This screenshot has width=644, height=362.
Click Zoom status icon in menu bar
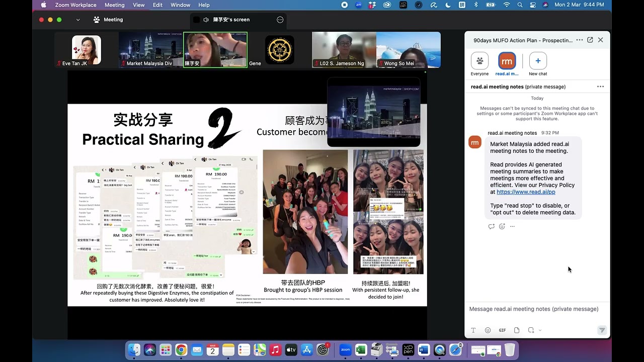point(359,5)
